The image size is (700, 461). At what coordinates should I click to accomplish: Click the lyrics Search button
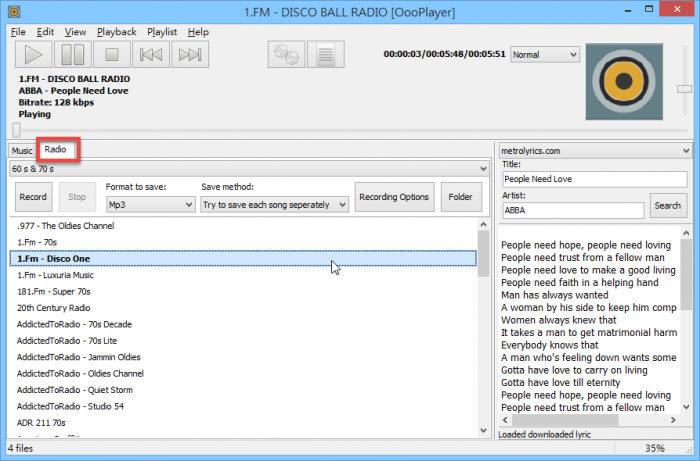(668, 205)
